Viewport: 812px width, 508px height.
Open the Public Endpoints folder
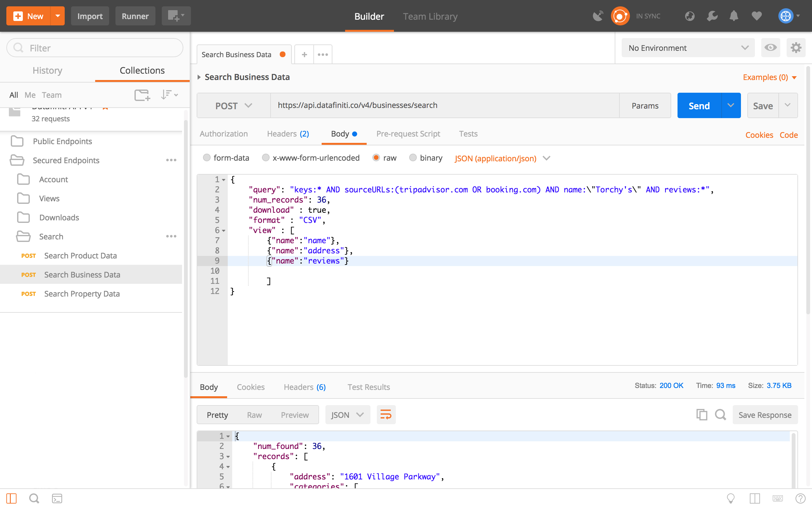[x=62, y=141]
